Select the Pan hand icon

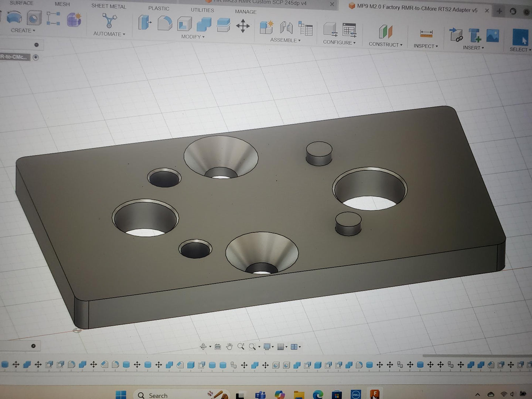229,347
